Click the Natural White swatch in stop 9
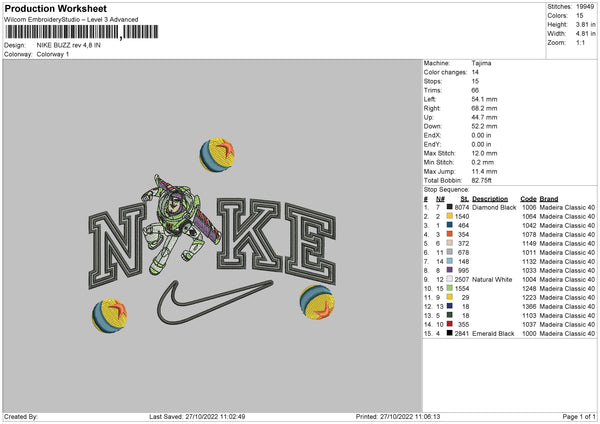This screenshot has height=424, width=600. (450, 279)
